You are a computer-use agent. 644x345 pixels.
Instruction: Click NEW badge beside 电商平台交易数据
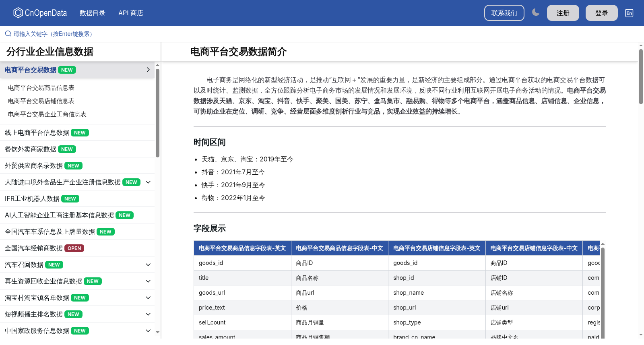pos(67,70)
